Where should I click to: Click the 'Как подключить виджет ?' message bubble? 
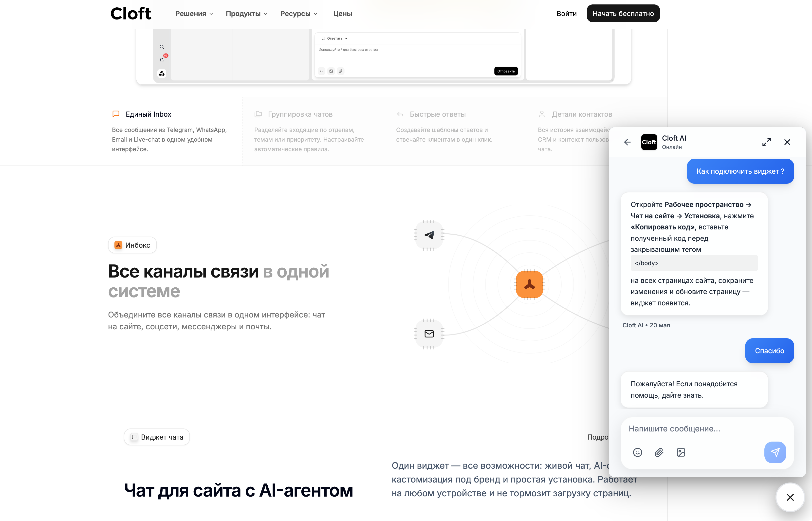pyautogui.click(x=740, y=171)
